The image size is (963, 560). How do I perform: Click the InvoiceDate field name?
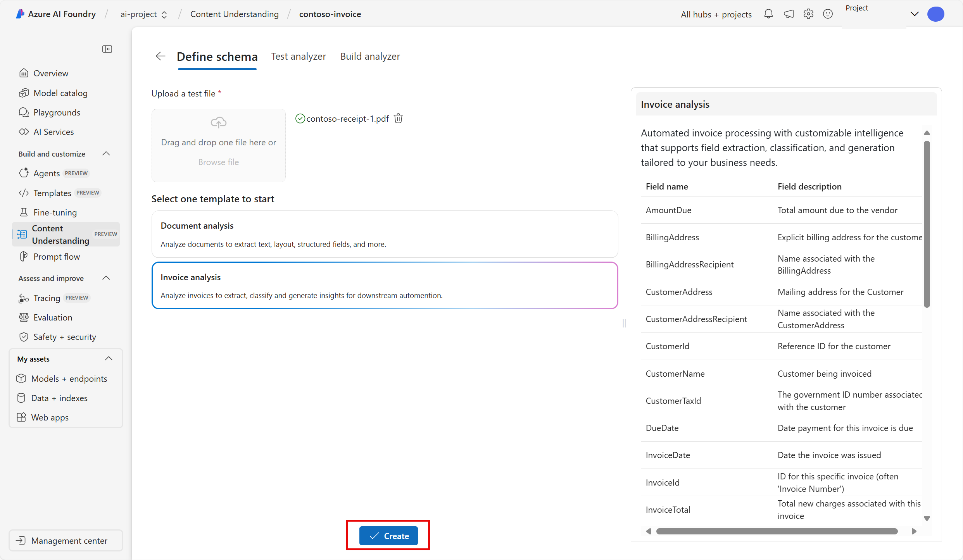(x=668, y=455)
